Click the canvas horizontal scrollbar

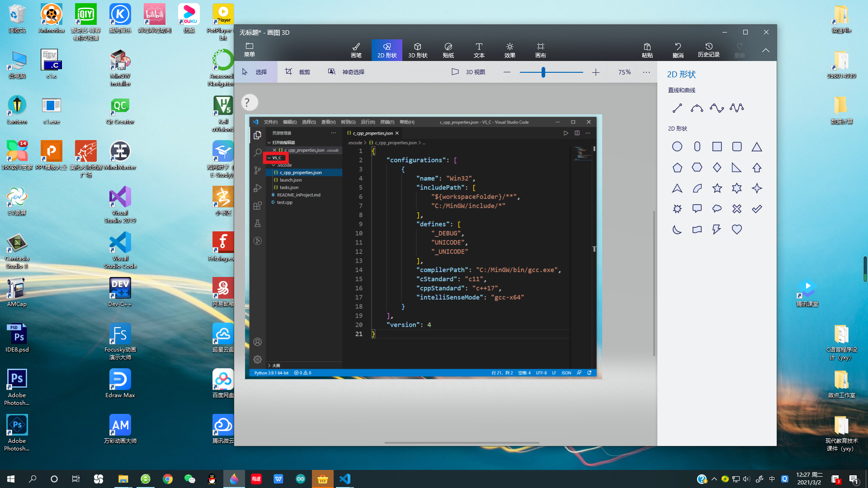pyautogui.click(x=462, y=443)
